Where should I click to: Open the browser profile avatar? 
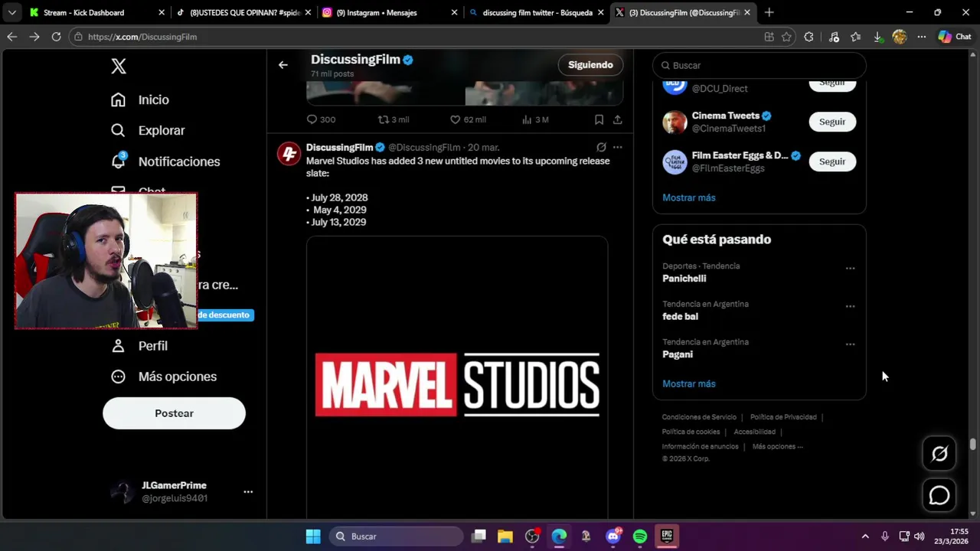[900, 37]
